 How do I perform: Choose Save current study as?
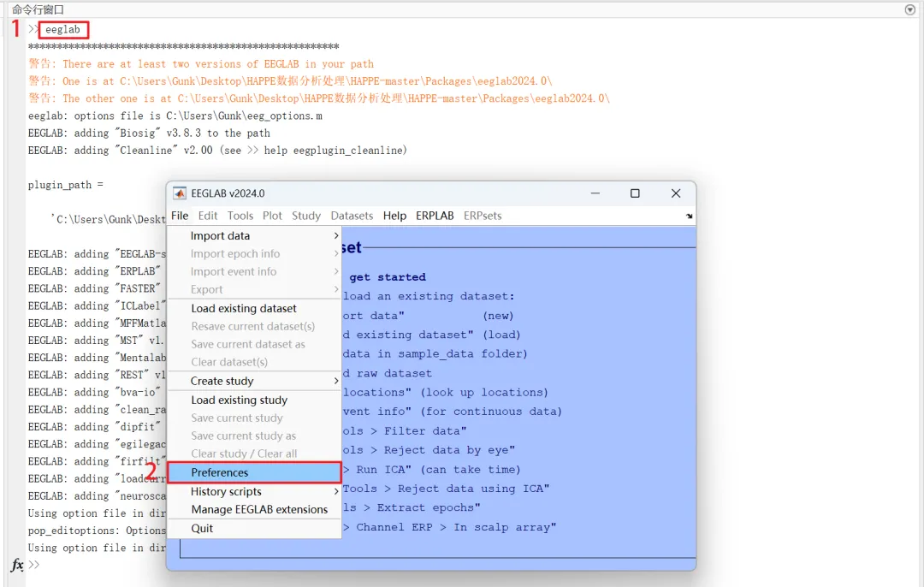[255, 436]
